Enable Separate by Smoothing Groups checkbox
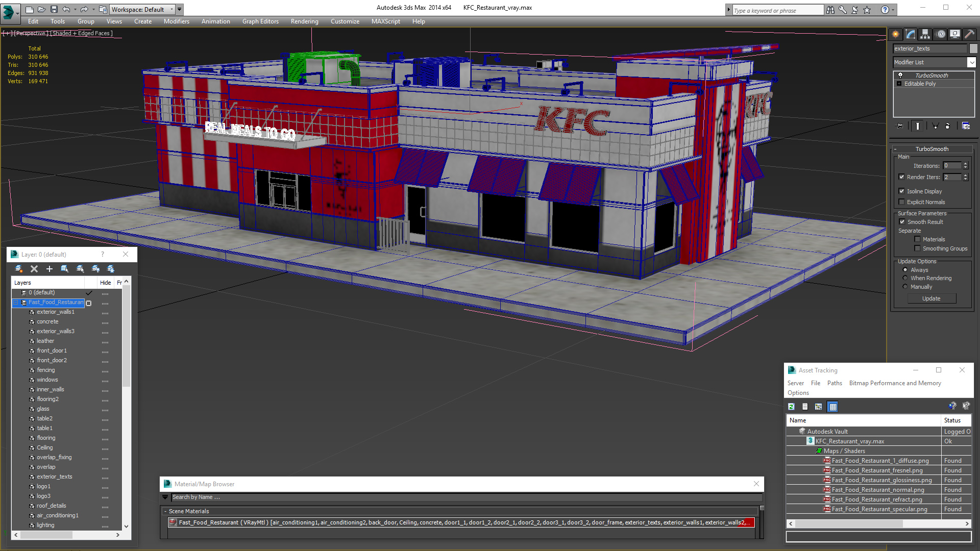The image size is (980, 551). coord(918,248)
